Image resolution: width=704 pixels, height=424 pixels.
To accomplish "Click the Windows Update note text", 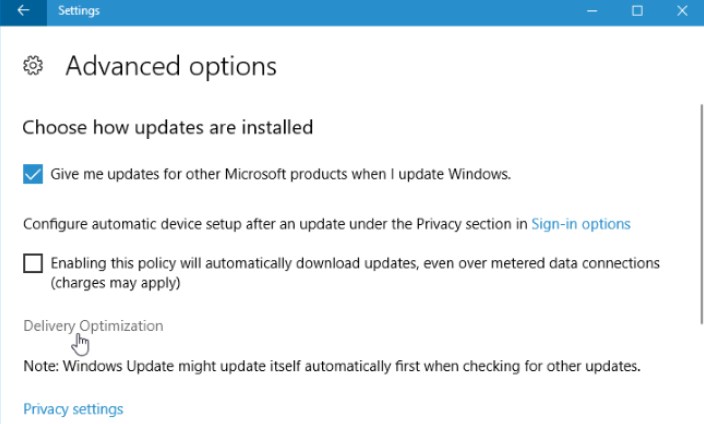I will tap(331, 366).
